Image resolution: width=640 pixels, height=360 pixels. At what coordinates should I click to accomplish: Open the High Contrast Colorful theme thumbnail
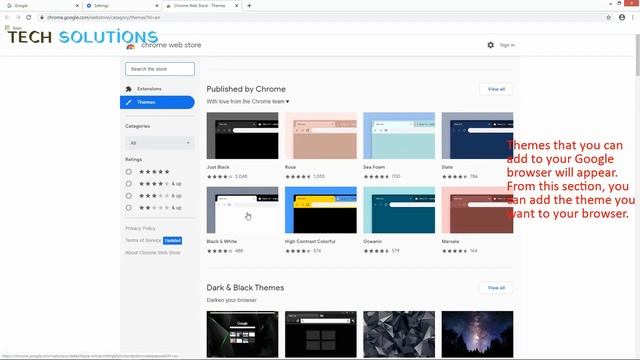coord(321,210)
